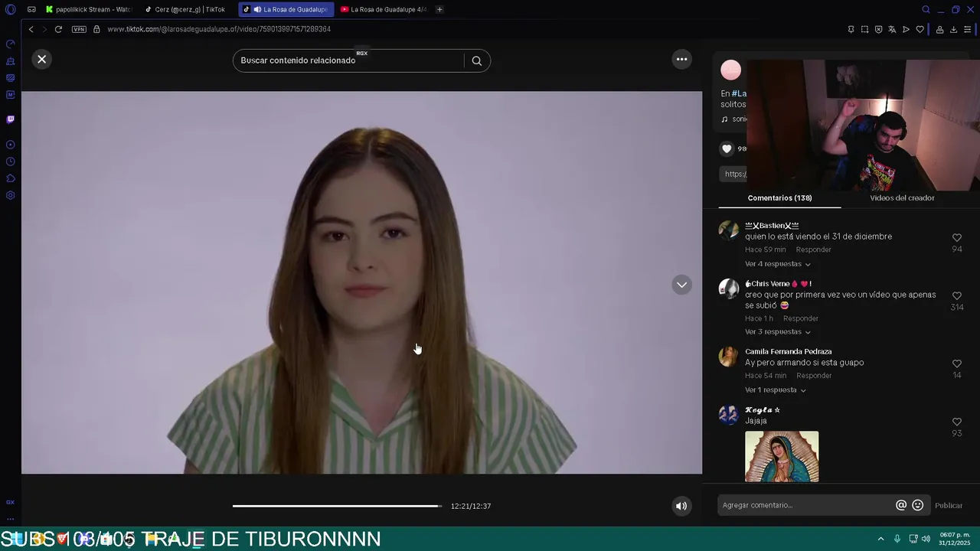This screenshot has width=980, height=551.
Task: Click the streamer webcam overlay
Action: [863, 125]
